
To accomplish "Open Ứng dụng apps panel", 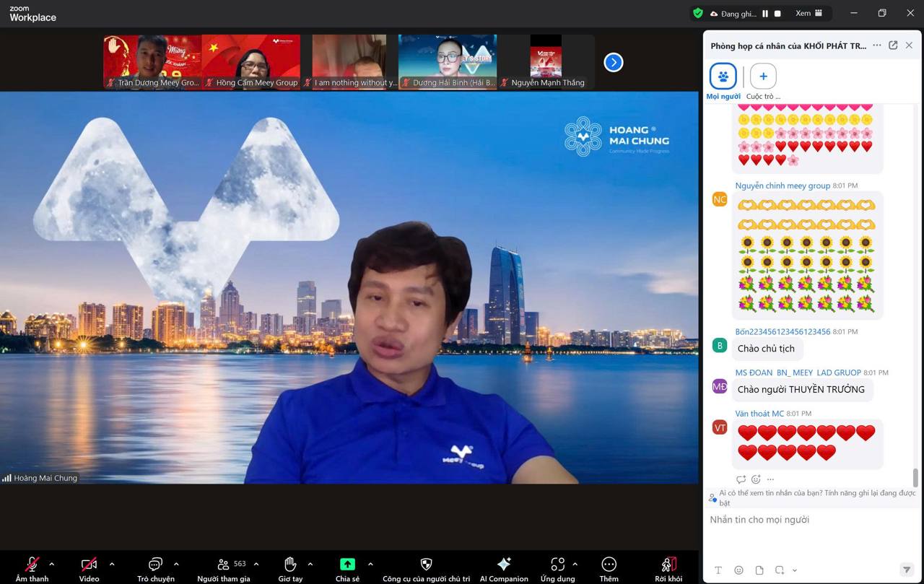I will [x=557, y=568].
